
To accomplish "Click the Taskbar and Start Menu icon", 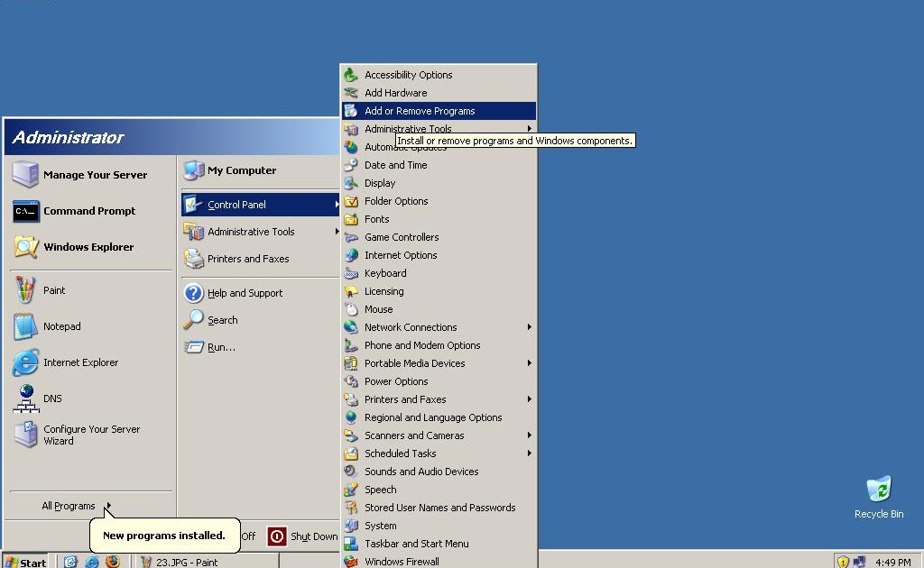I will click(351, 544).
